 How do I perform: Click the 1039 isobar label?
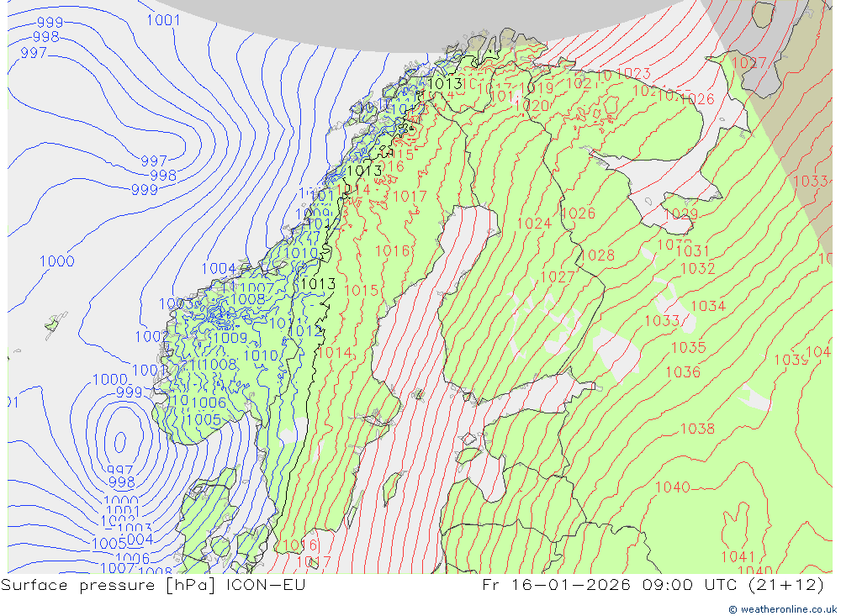[x=791, y=360]
